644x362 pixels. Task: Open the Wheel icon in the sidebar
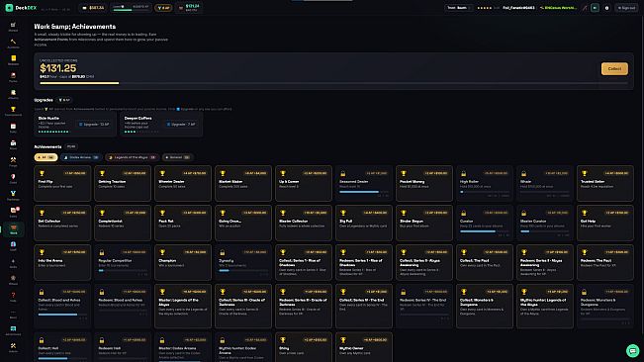click(x=13, y=280)
